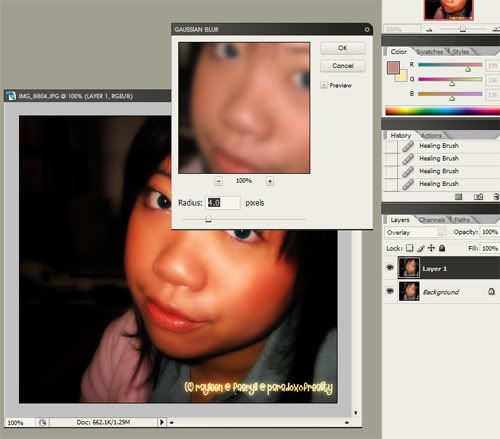Open the Paths tab
500x439 pixels.
pyautogui.click(x=462, y=220)
